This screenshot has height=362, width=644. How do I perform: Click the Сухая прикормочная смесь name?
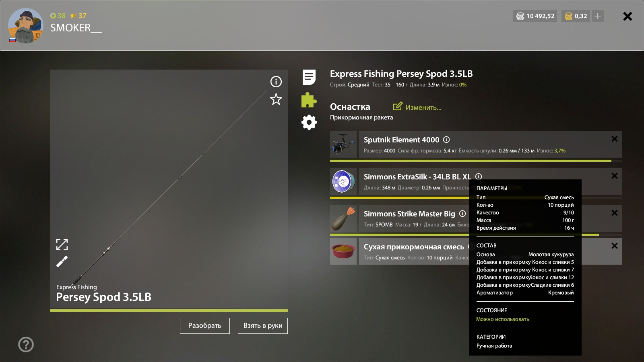[414, 247]
